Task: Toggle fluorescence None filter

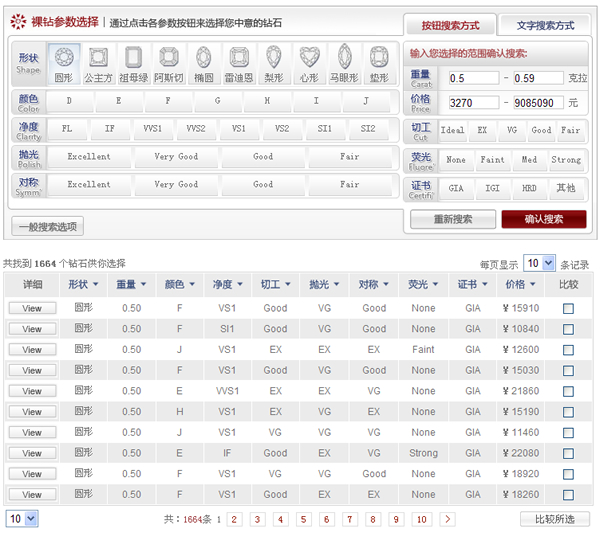Action: [456, 160]
